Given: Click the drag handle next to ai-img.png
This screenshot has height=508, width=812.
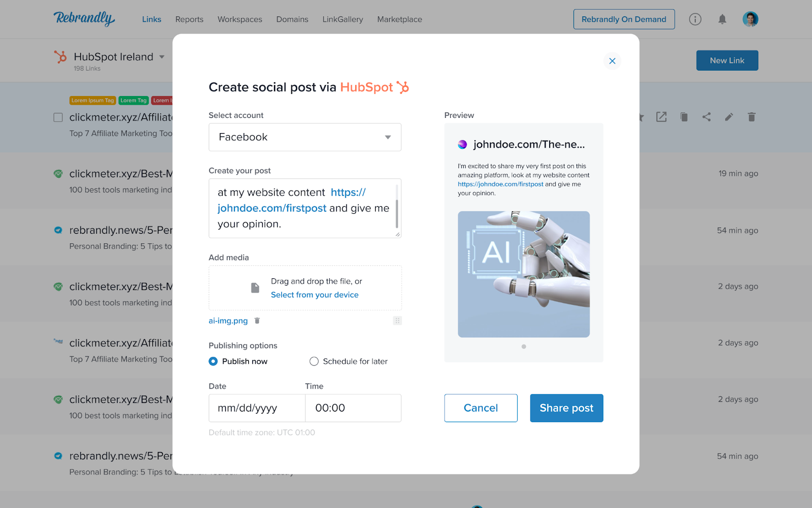Looking at the screenshot, I should pos(397,321).
